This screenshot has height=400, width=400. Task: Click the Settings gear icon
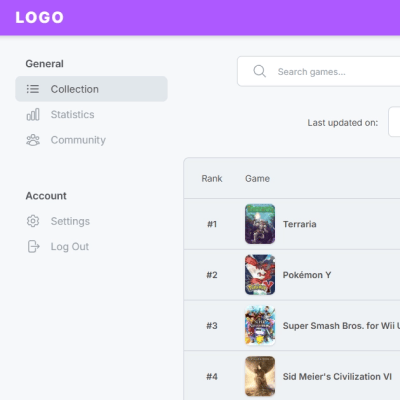click(x=33, y=221)
